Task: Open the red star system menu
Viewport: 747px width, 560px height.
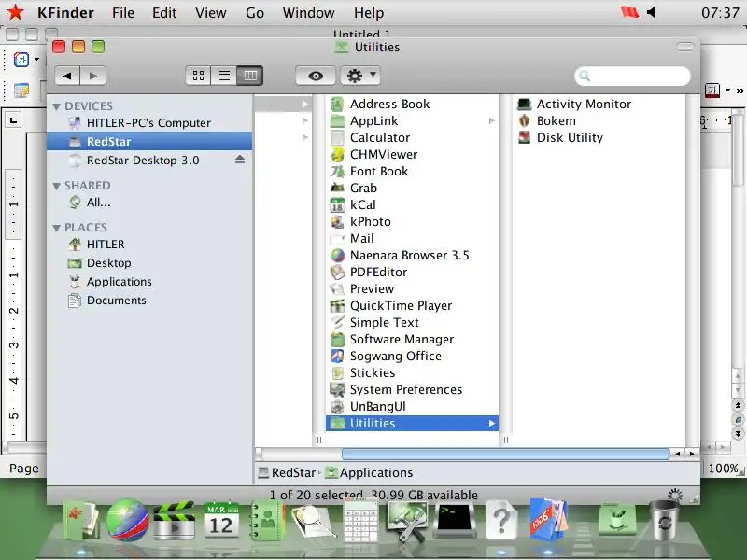Action: [15, 12]
